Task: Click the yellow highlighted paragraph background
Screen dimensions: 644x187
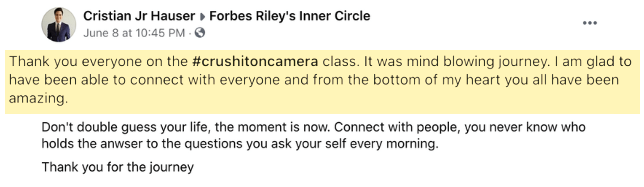Action: (x=322, y=82)
